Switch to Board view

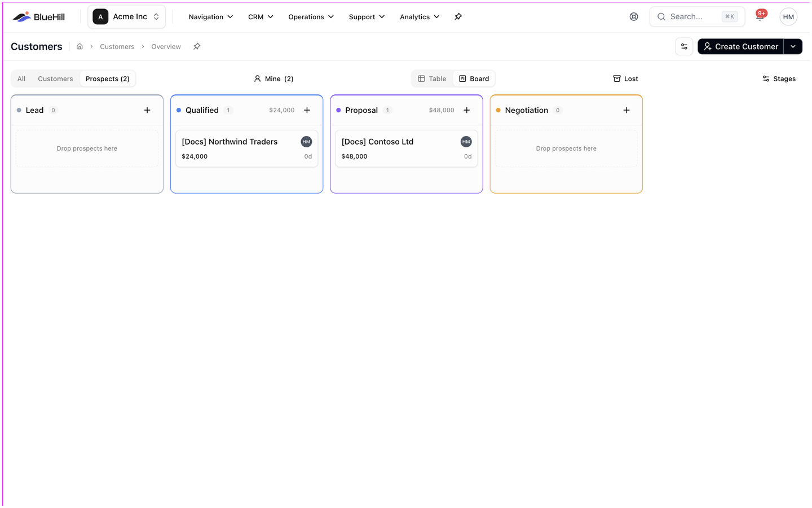[x=474, y=79]
